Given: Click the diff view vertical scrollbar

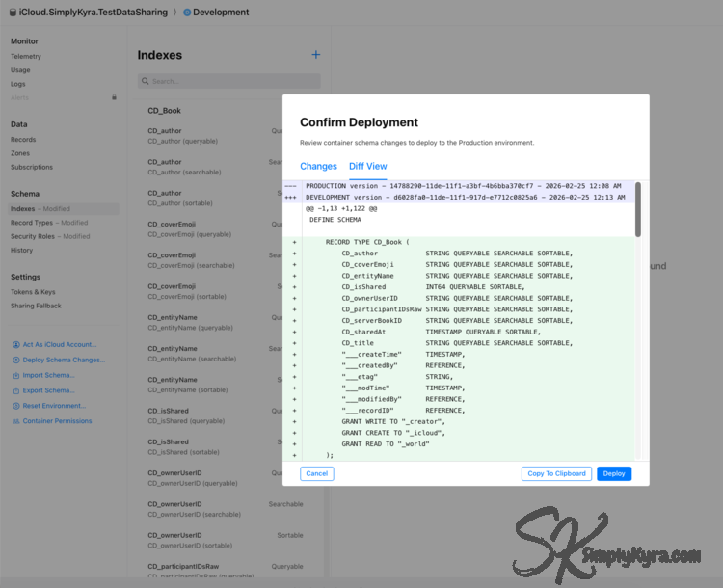Looking at the screenshot, I should click(x=638, y=210).
